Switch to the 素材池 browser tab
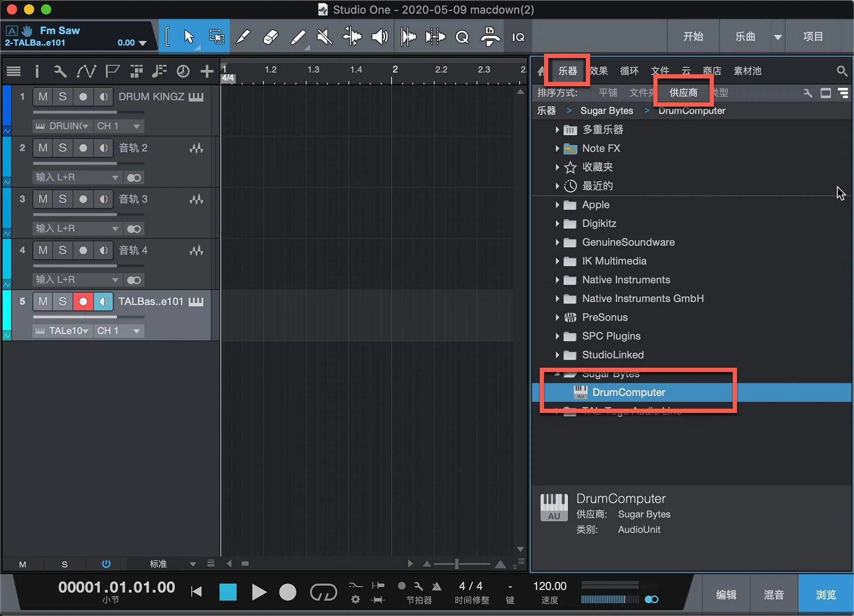Image resolution: width=854 pixels, height=616 pixels. [x=748, y=71]
